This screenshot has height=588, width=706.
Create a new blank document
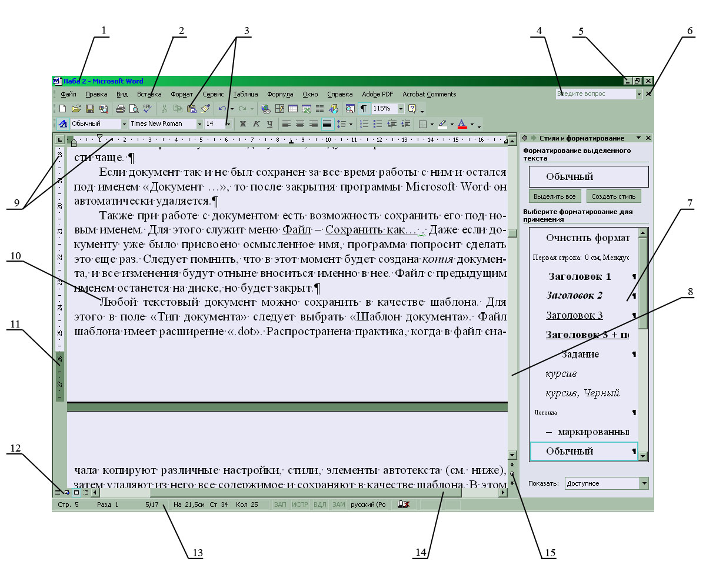[x=62, y=109]
